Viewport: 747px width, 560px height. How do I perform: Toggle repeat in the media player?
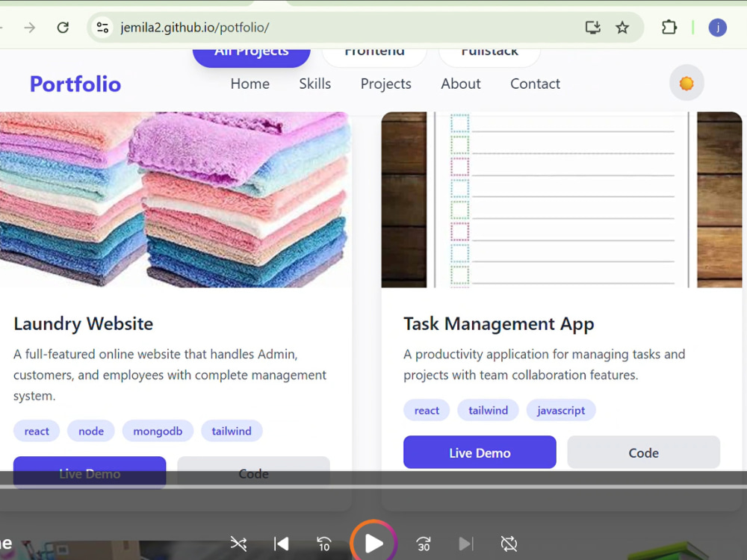tap(509, 544)
